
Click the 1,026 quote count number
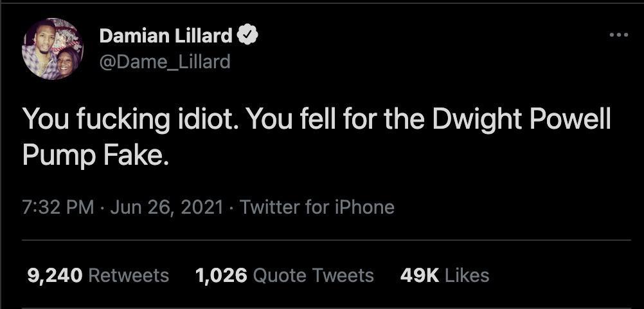pyautogui.click(x=220, y=276)
